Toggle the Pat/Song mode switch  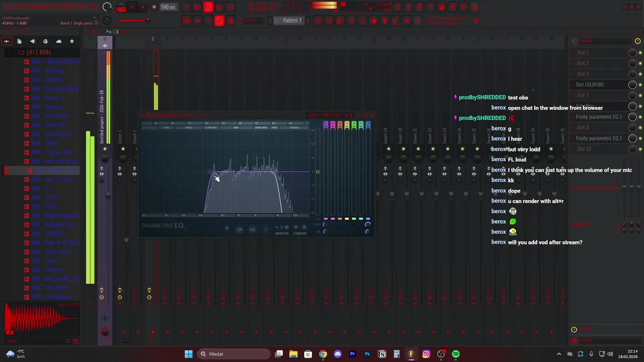121,7
